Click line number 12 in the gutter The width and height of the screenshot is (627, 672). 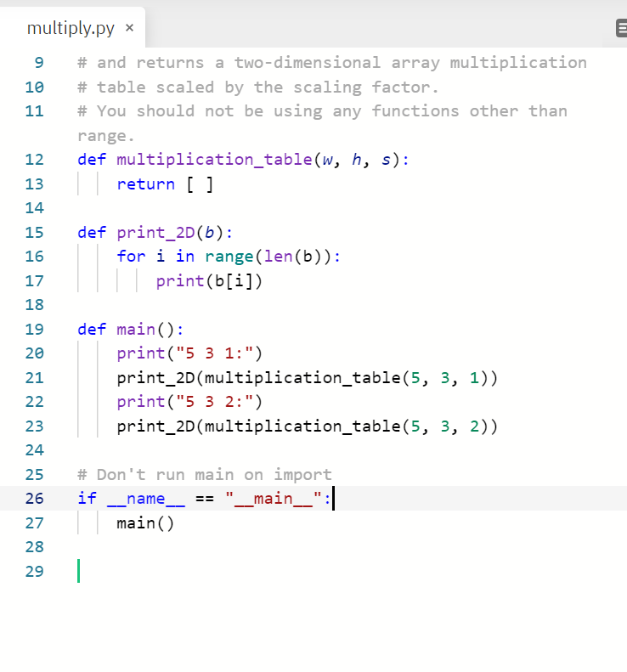34,160
